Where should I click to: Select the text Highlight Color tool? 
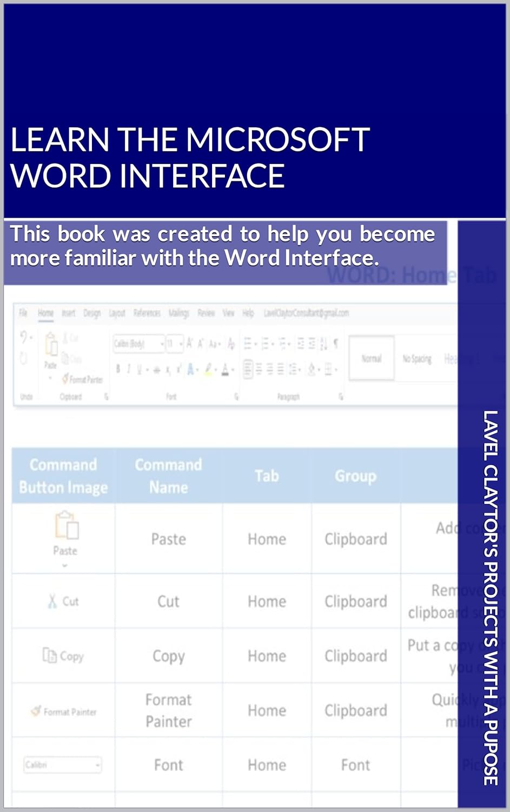[208, 369]
